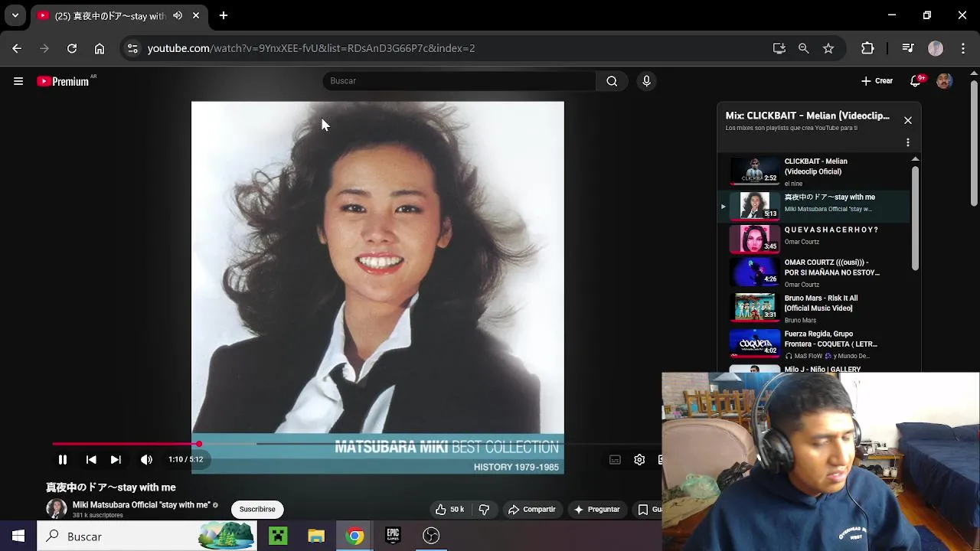
Task: Close the YouTube browser tab
Action: 196,15
